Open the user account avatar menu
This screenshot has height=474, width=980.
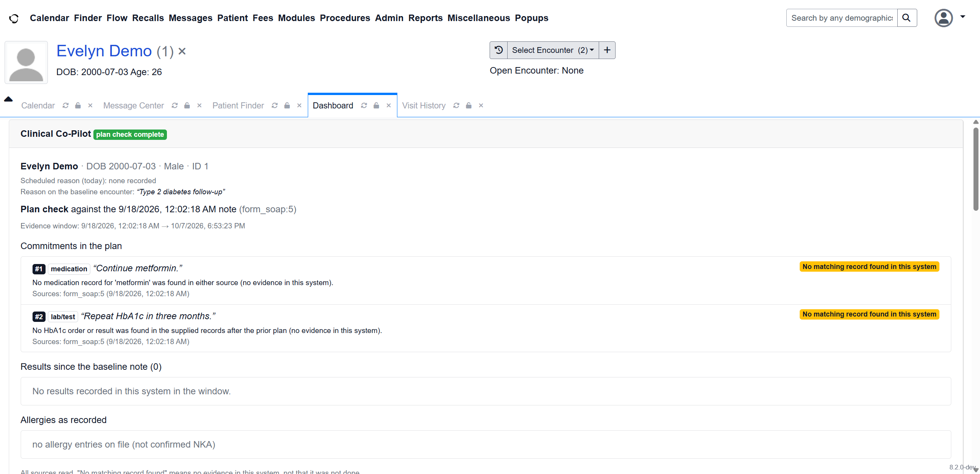point(944,18)
